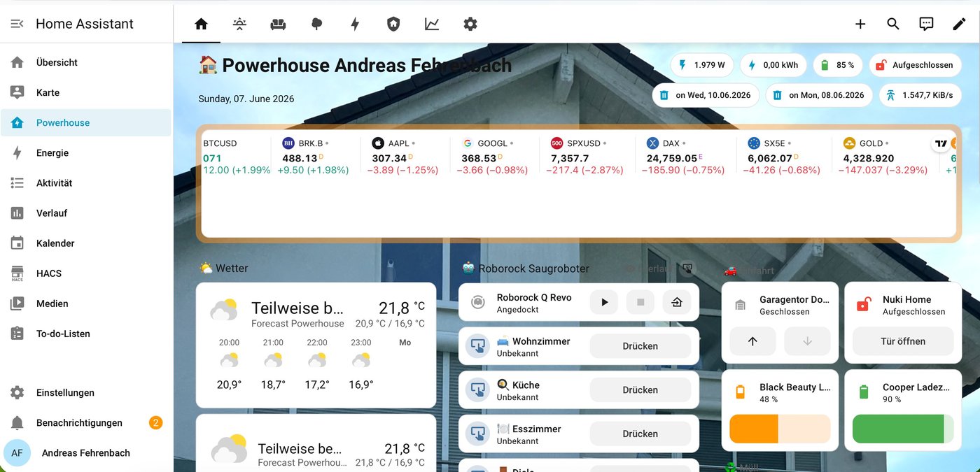Switch to the shield security tab

(393, 24)
